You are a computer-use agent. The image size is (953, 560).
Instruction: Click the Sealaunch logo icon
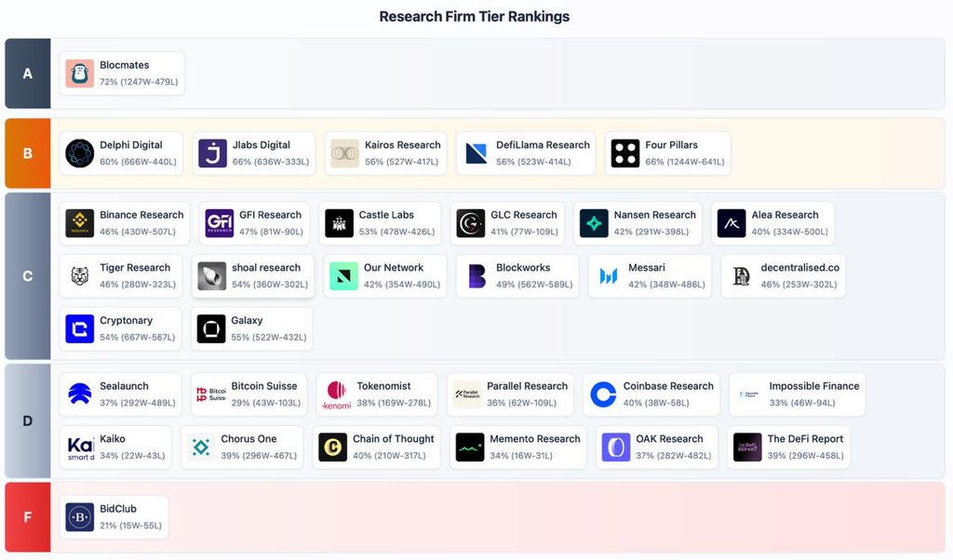[80, 394]
